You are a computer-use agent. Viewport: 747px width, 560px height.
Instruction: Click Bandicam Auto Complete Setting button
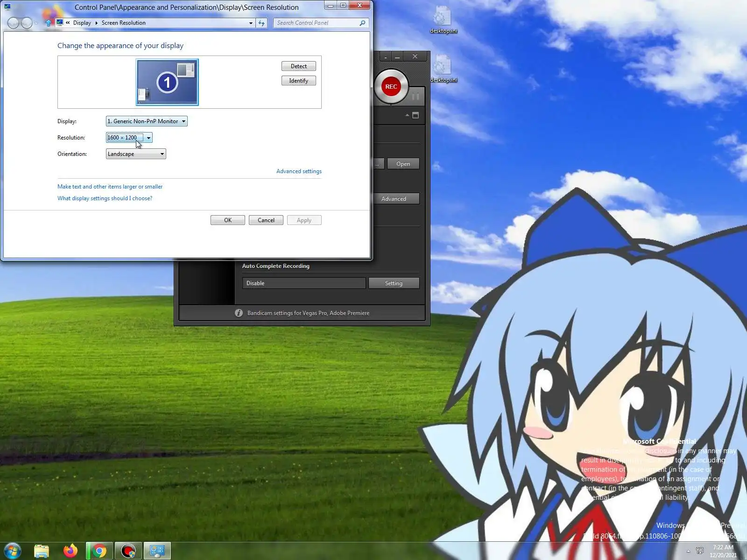pos(394,283)
